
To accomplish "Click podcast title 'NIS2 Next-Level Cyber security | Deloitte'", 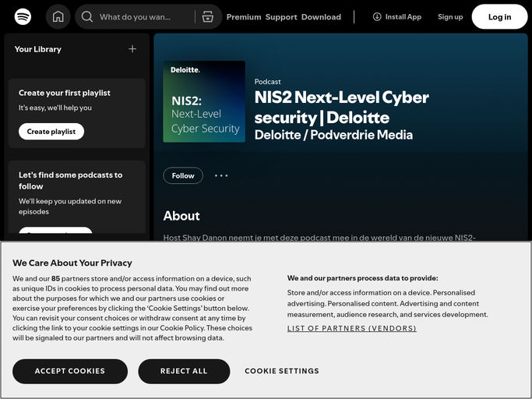I will [341, 108].
